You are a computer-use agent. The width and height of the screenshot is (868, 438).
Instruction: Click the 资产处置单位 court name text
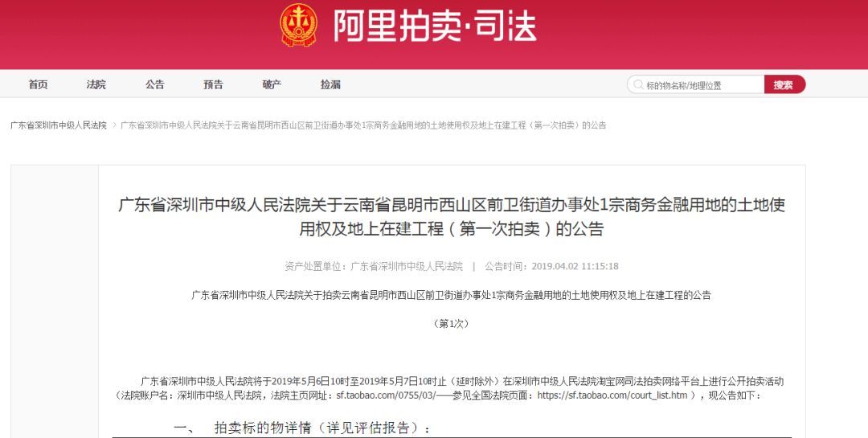tap(407, 266)
